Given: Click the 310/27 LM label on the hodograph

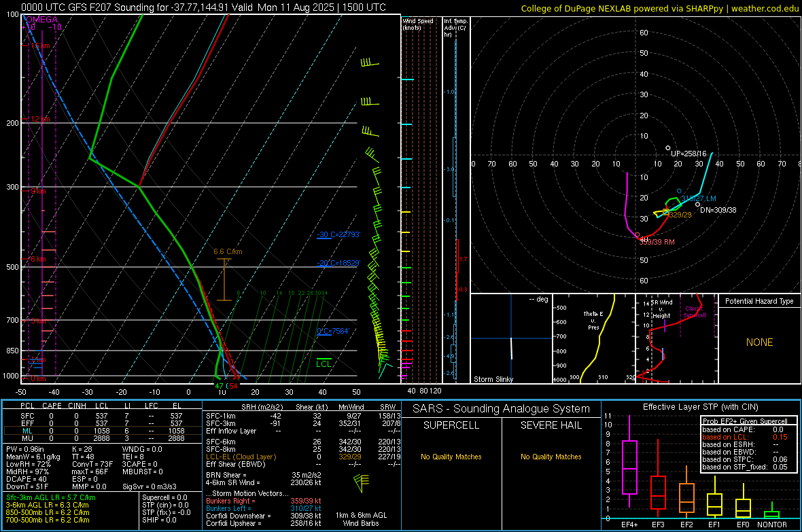Looking at the screenshot, I should pyautogui.click(x=699, y=198).
